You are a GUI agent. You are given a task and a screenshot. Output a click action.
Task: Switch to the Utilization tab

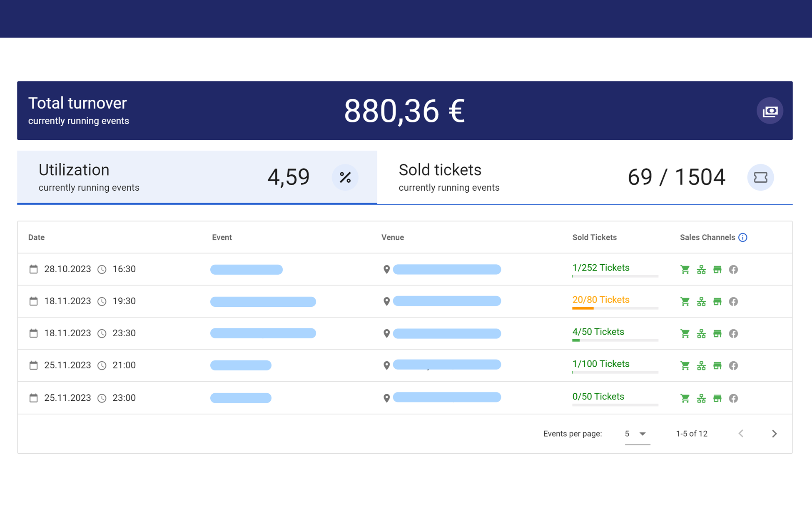(197, 177)
